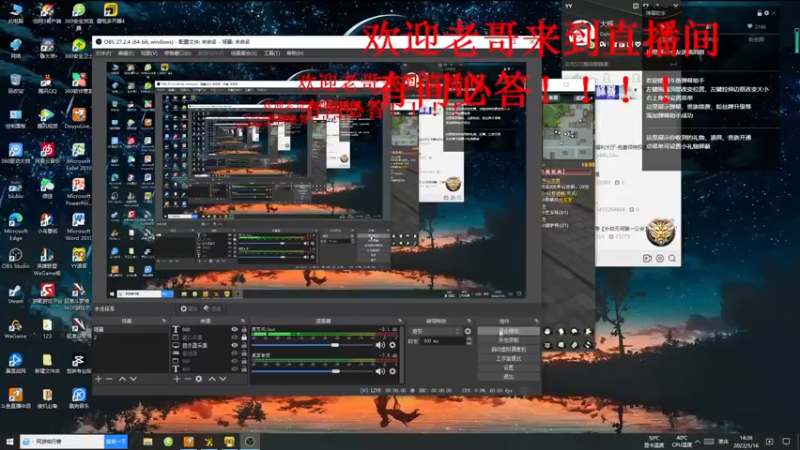Open File Explorer from the taskbar
The width and height of the screenshot is (800, 450).
[147, 441]
